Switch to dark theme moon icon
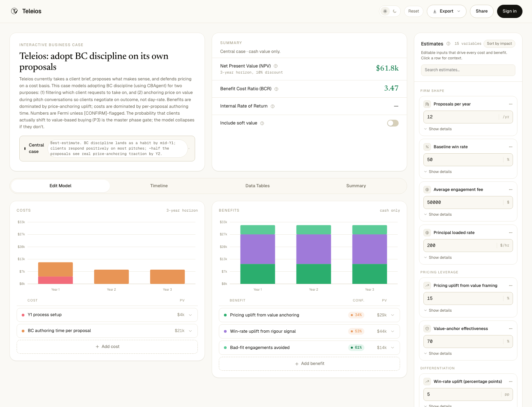This screenshot has width=532, height=407. (395, 11)
